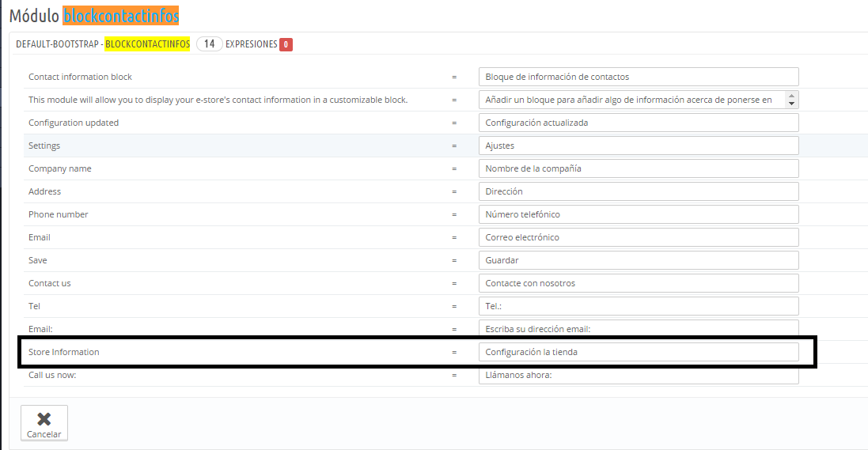Select the 'Dirección' translation field for Address
Viewport: 868px width, 450px height.
point(638,191)
